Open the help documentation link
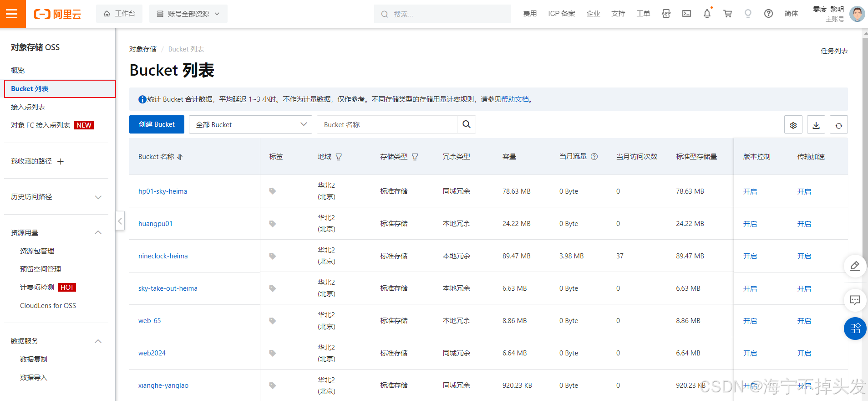Image resolution: width=868 pixels, height=401 pixels. (515, 99)
